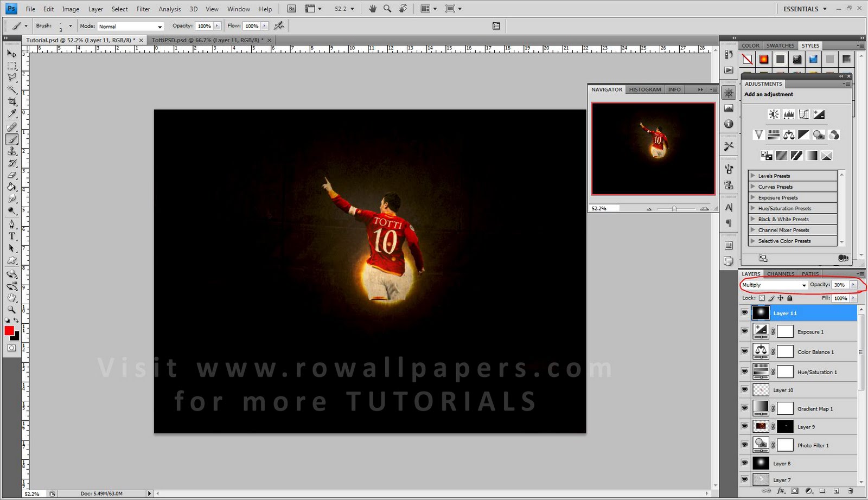Select the Rectangular Marquee tool
This screenshot has width=868, height=500.
(x=11, y=66)
